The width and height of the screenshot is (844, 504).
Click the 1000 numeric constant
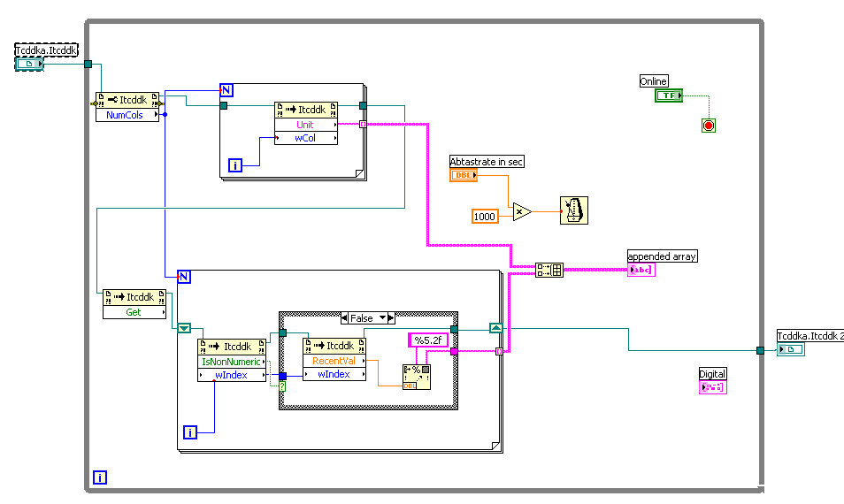click(485, 217)
